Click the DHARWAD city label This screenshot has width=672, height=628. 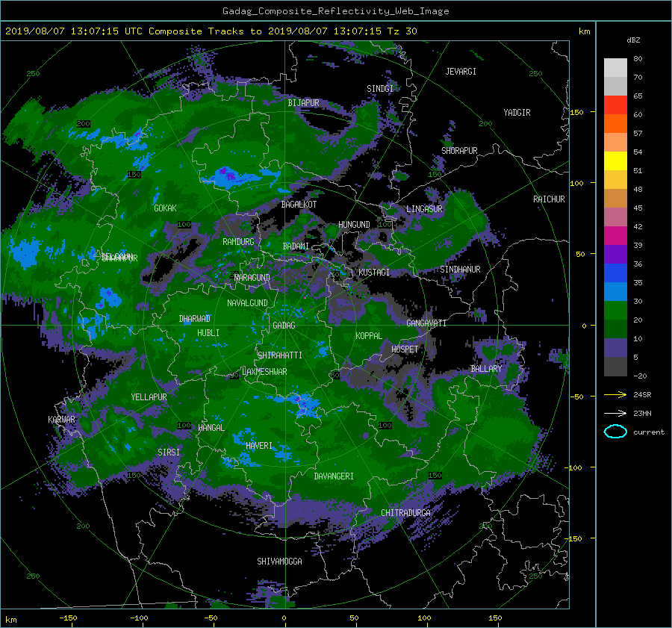(x=194, y=319)
